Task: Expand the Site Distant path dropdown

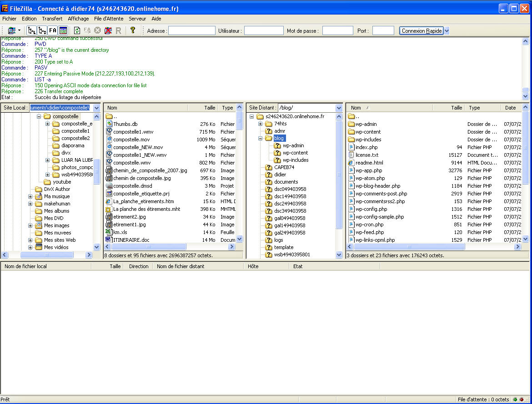Action: 339,108
